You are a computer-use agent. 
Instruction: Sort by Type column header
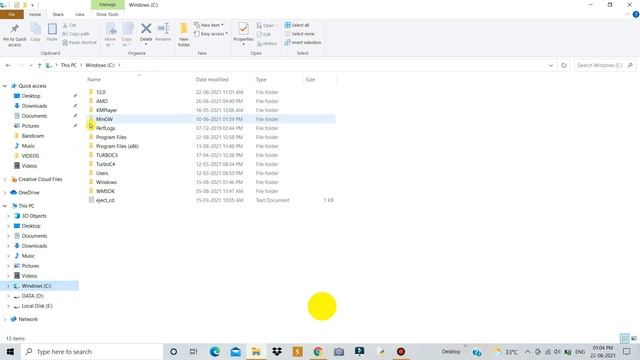click(x=261, y=80)
